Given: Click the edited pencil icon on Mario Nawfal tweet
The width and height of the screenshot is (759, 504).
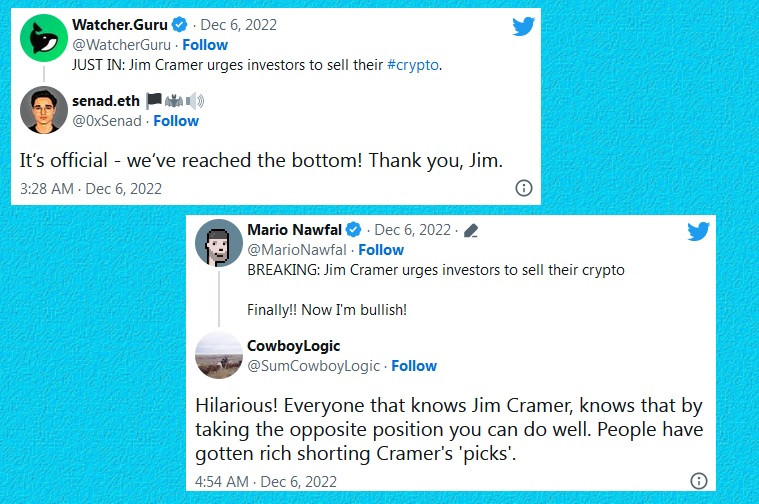Looking at the screenshot, I should click(x=471, y=230).
